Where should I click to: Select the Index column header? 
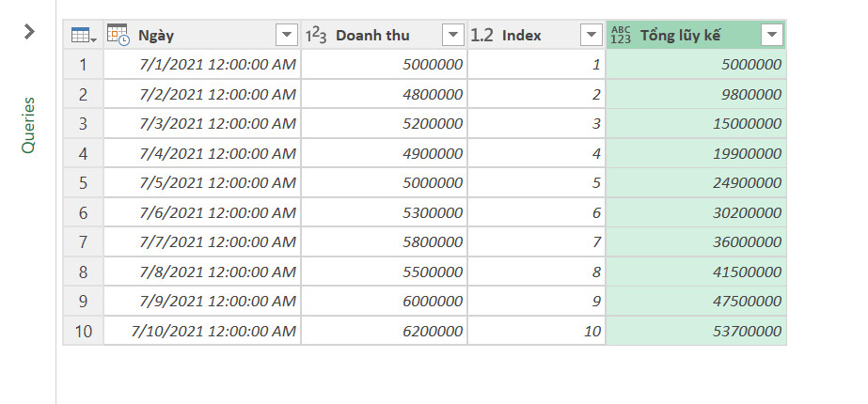536,35
